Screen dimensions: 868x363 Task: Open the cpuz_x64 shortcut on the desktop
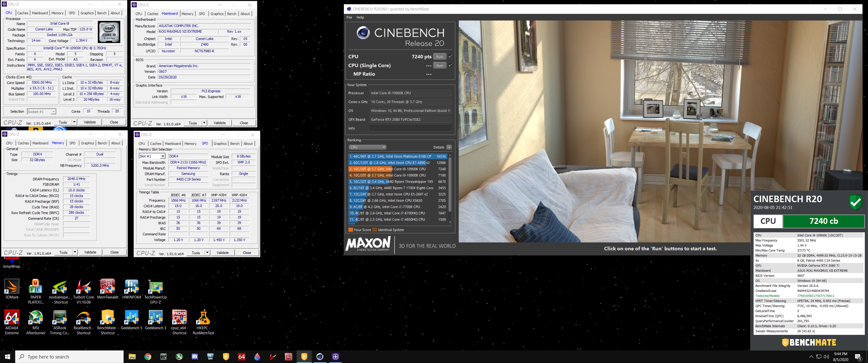pos(179,322)
